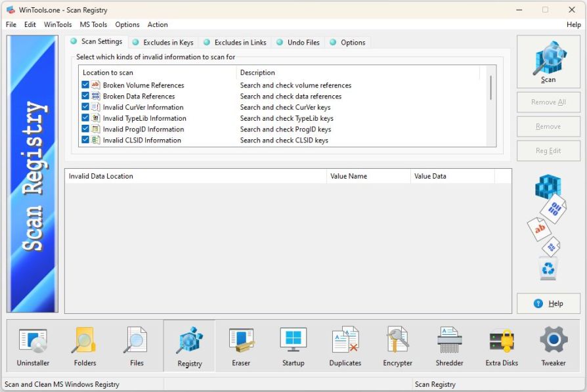
Task: Open the MS Tools menu
Action: (93, 24)
